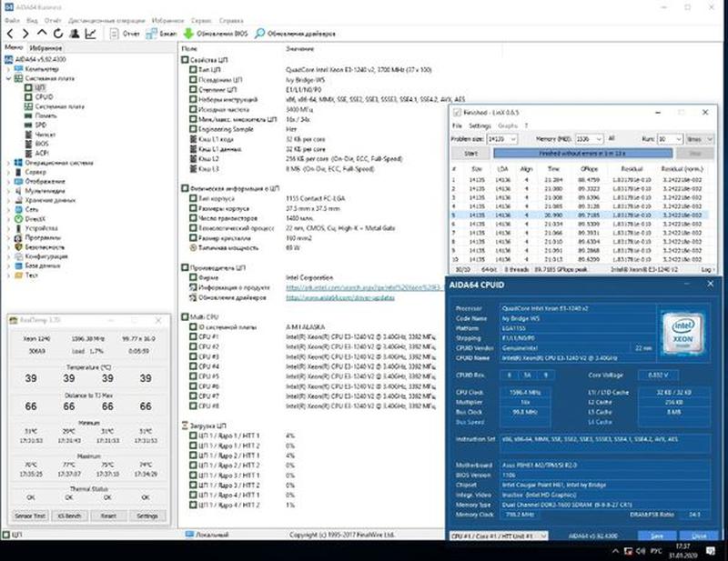Viewport: 728px width, 561px height.
Task: Click Обновления BIOS green arrow button
Action: [x=216, y=34]
